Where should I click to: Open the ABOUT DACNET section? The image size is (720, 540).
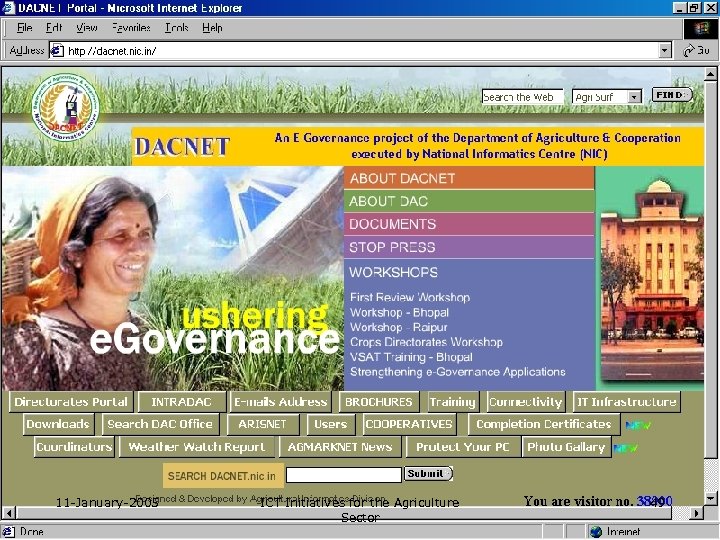tap(469, 178)
